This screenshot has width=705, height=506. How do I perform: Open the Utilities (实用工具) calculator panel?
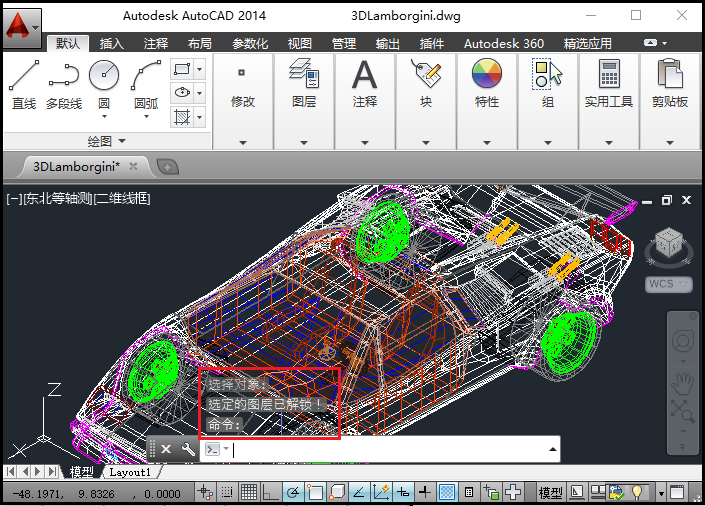coord(609,83)
